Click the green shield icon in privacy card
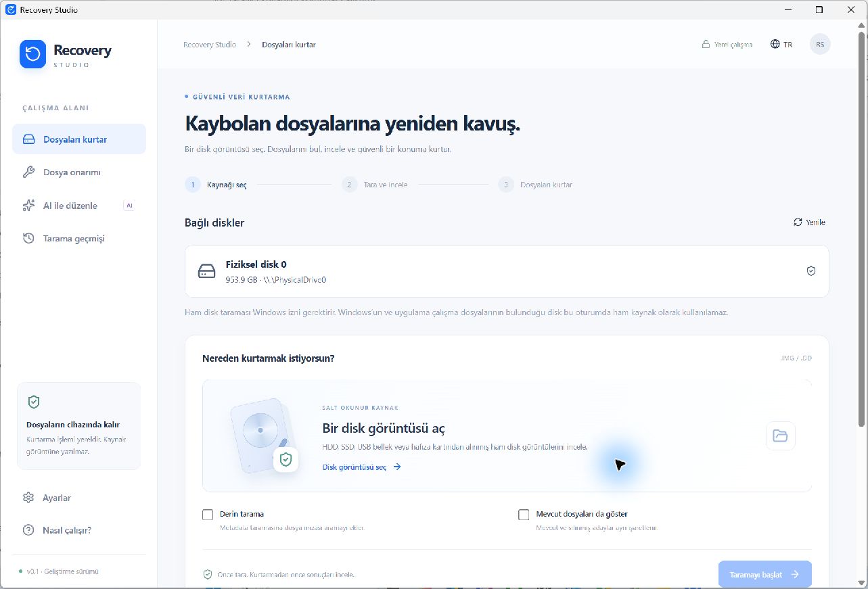 click(34, 402)
